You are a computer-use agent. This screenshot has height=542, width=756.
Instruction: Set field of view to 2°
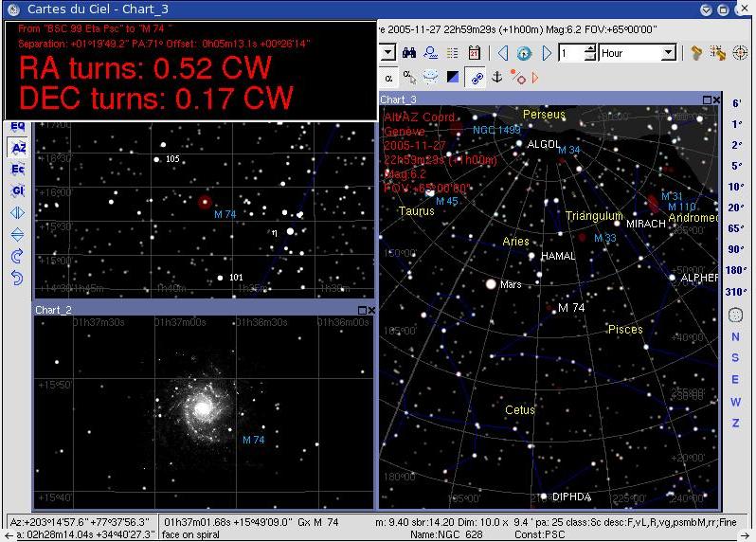(x=737, y=145)
